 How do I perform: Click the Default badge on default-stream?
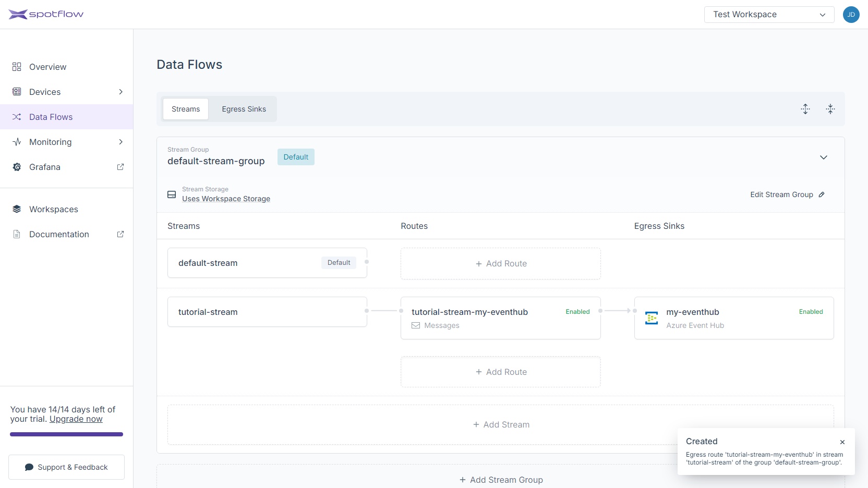tap(339, 263)
